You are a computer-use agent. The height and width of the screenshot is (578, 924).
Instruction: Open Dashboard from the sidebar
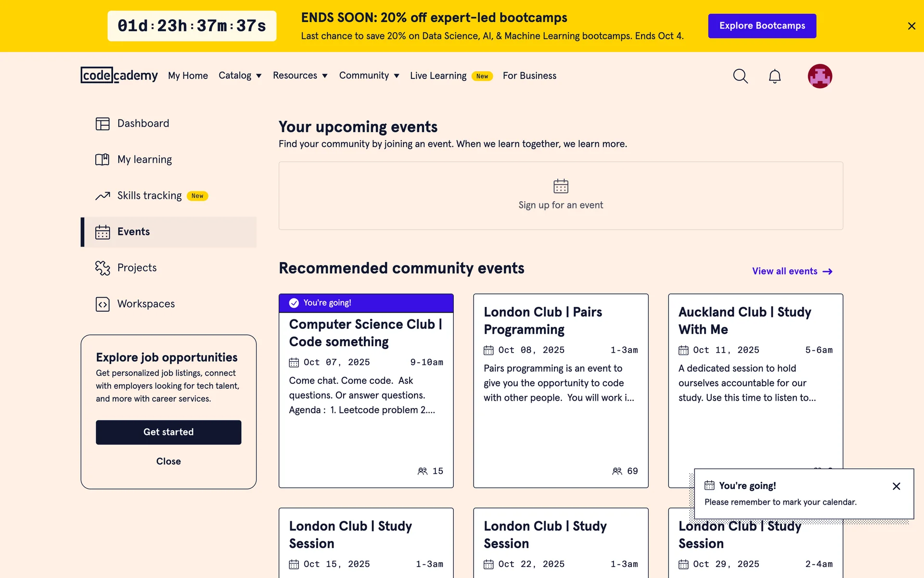pos(143,123)
